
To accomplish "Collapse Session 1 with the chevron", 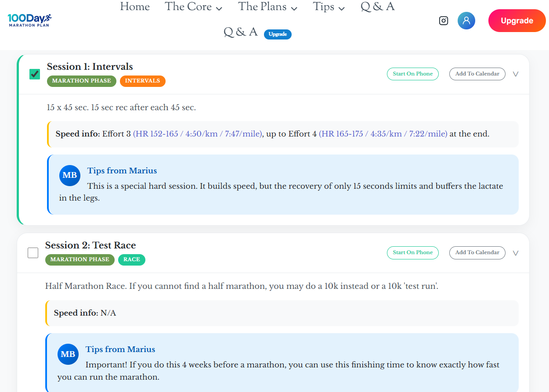I will [x=516, y=74].
